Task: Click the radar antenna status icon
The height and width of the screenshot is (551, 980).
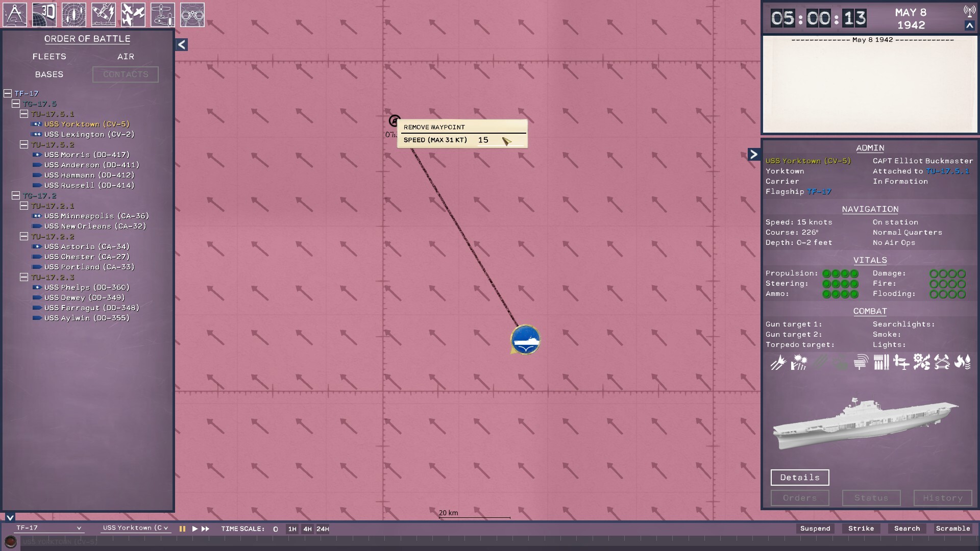Action: 861,362
